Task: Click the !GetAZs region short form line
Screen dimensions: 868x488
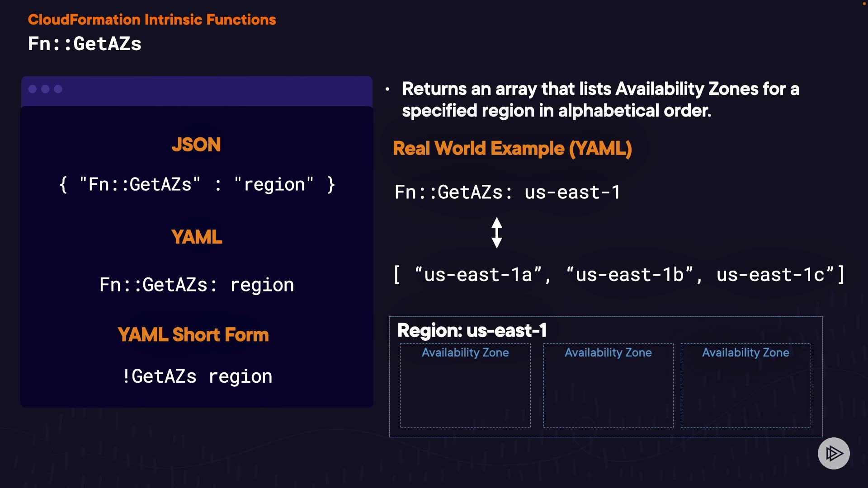Action: (197, 376)
